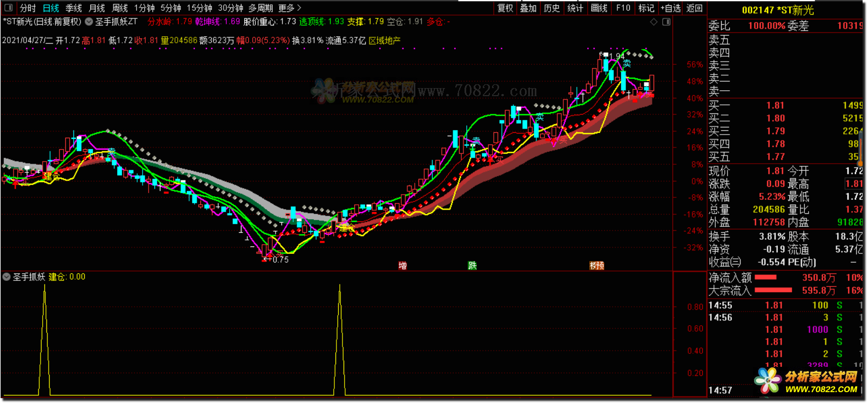Click the 股价重心: 1.73 indicator value
The width and height of the screenshot is (868, 403).
pyautogui.click(x=270, y=22)
